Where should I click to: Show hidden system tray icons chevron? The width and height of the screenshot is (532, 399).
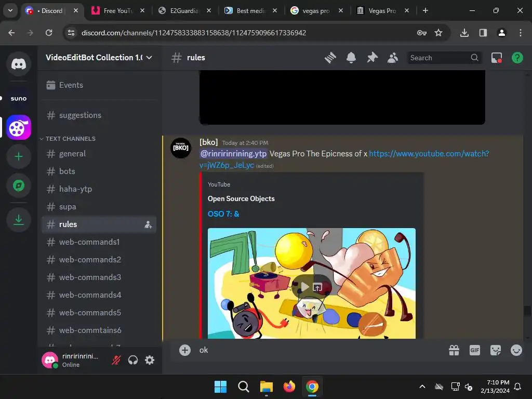point(422,387)
